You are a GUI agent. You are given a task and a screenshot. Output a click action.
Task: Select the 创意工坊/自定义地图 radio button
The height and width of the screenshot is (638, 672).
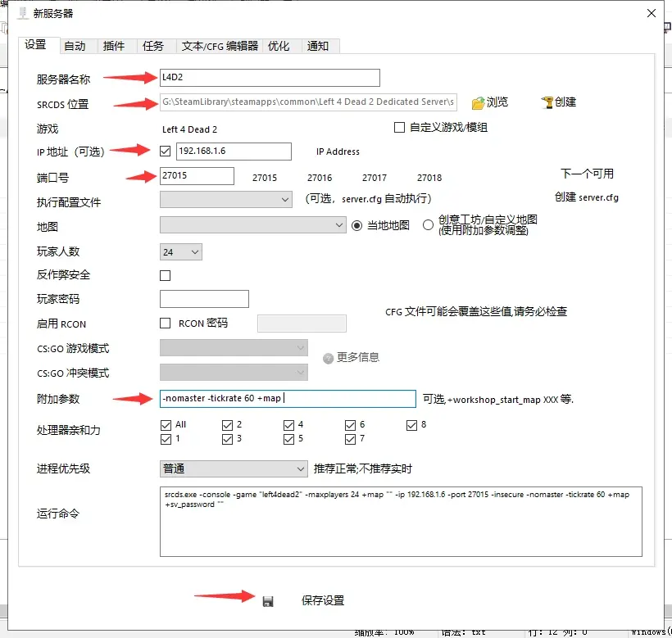(x=428, y=225)
